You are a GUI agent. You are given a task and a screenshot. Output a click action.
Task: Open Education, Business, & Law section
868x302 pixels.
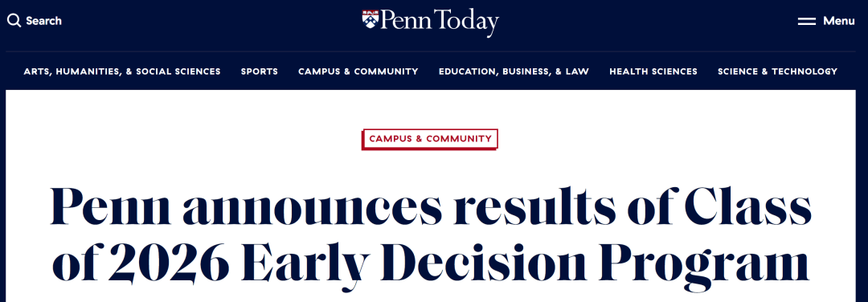tap(514, 71)
